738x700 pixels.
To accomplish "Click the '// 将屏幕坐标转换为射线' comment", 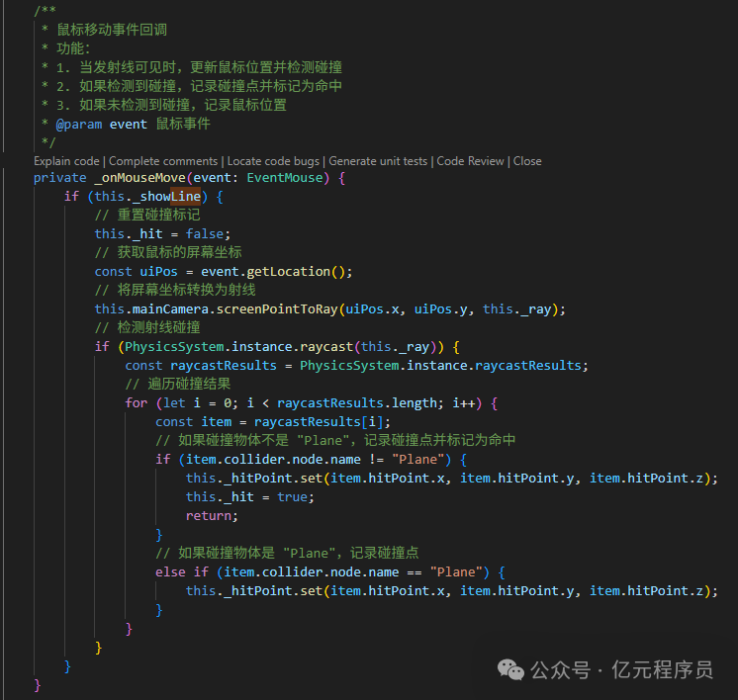I will click(x=175, y=290).
